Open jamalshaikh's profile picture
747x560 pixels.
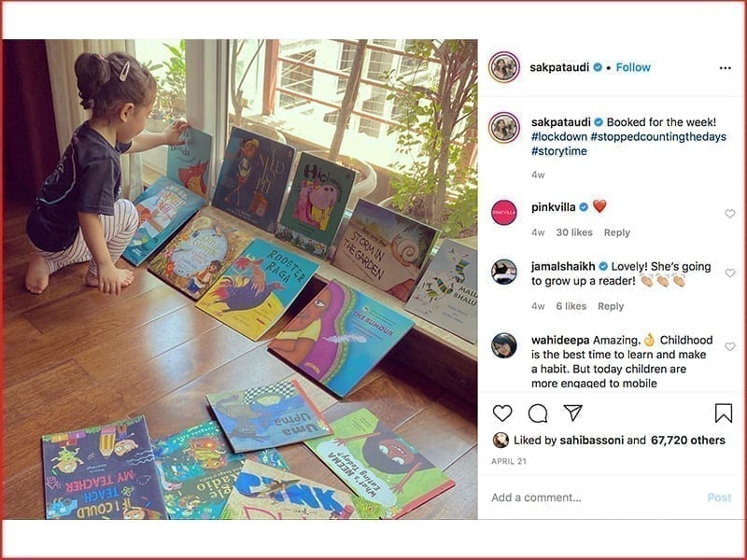tap(504, 272)
